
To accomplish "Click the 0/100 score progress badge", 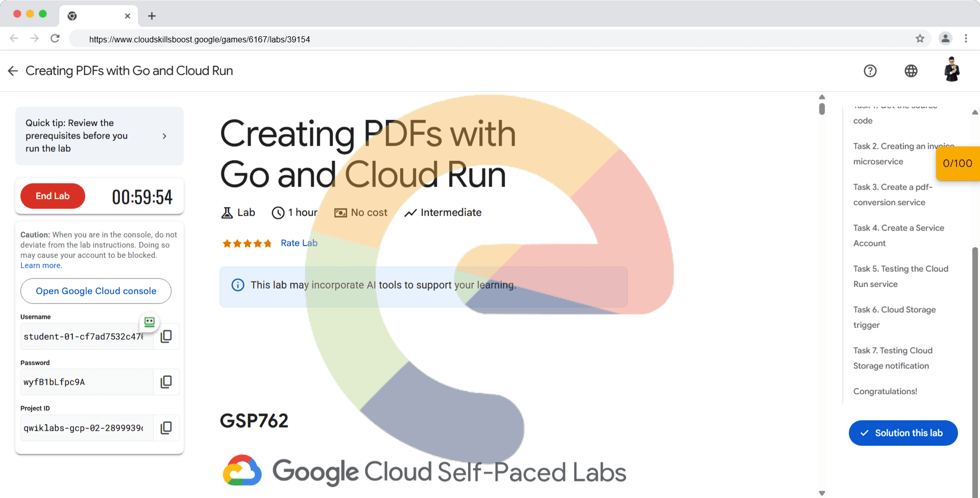I will pos(957,163).
